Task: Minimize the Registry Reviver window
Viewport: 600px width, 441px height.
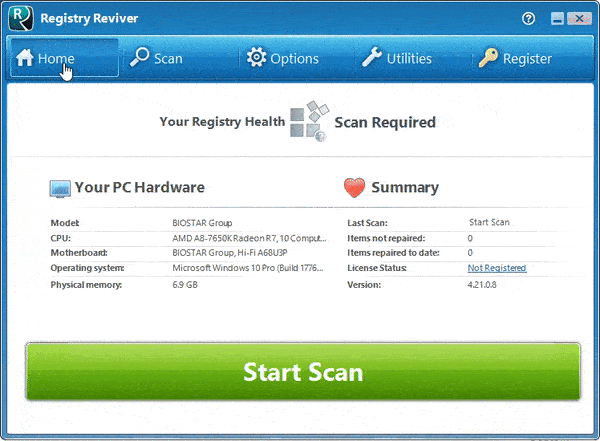Action: tap(555, 18)
